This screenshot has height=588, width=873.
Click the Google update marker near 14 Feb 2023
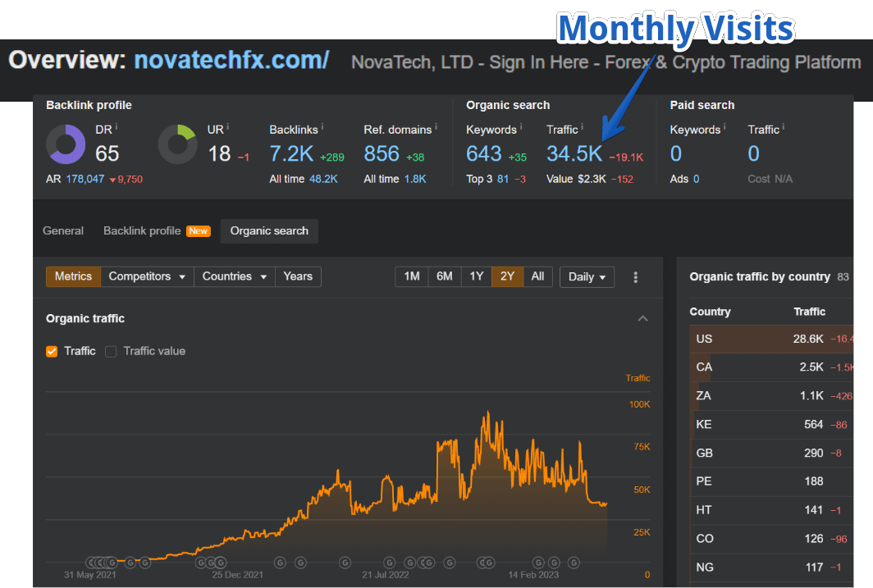[x=538, y=563]
